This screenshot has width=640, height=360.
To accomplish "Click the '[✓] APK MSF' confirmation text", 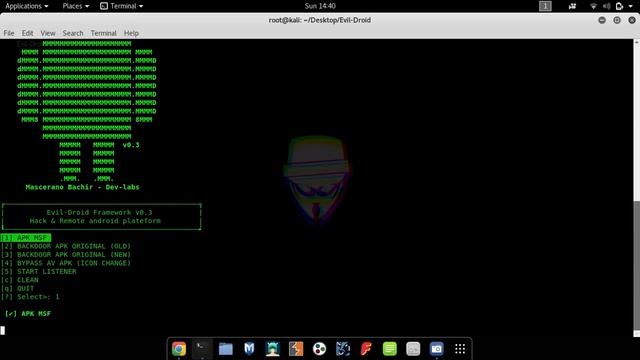I will (28, 313).
